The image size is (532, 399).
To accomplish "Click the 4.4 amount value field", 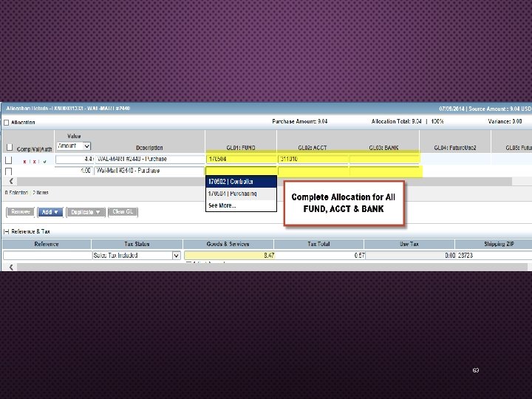I will point(75,159).
